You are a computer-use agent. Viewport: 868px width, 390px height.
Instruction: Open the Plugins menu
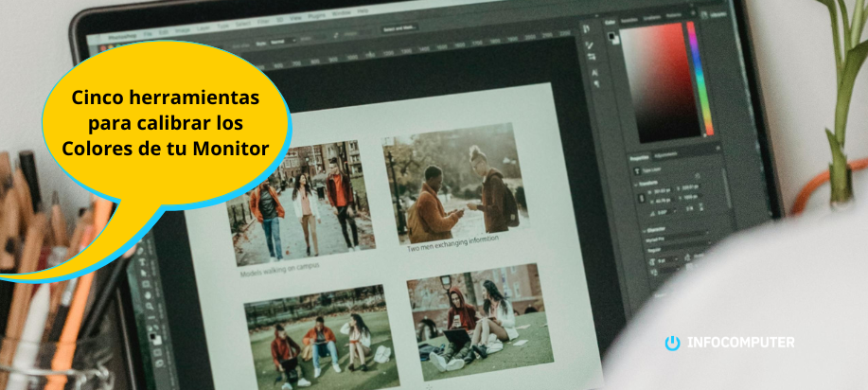click(315, 13)
